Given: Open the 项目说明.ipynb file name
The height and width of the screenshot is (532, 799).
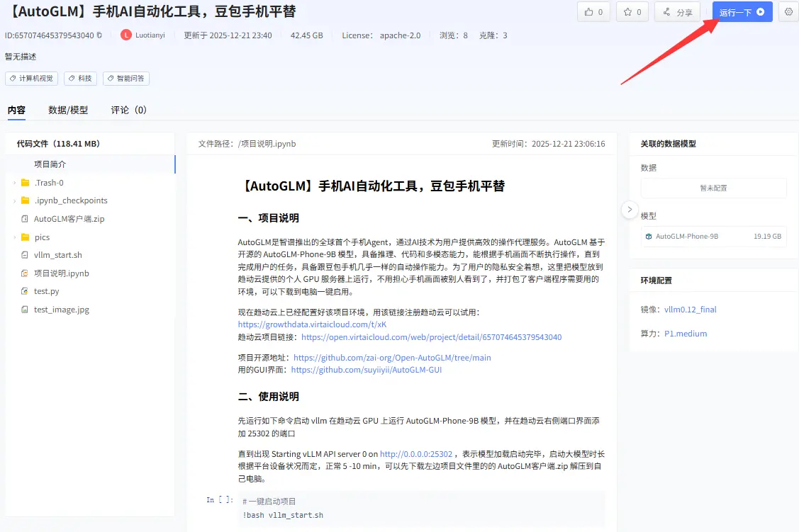Looking at the screenshot, I should [x=62, y=273].
